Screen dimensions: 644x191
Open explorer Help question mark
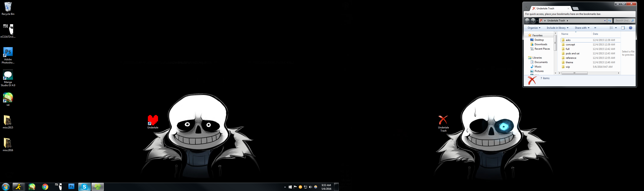pyautogui.click(x=630, y=28)
